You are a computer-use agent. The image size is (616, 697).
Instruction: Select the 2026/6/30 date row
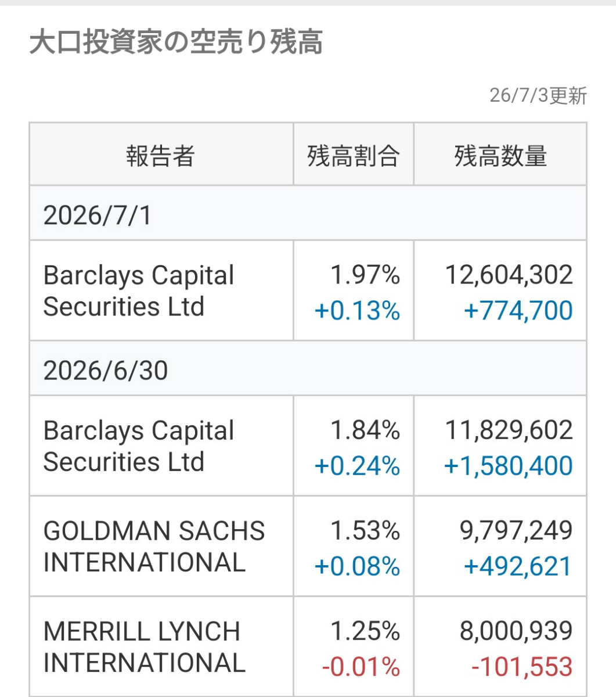[308, 369]
